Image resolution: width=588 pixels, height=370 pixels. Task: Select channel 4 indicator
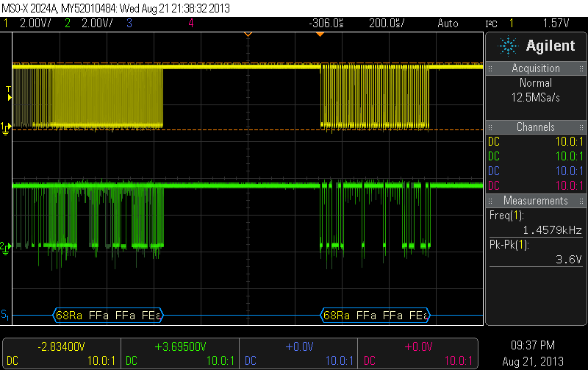click(191, 24)
